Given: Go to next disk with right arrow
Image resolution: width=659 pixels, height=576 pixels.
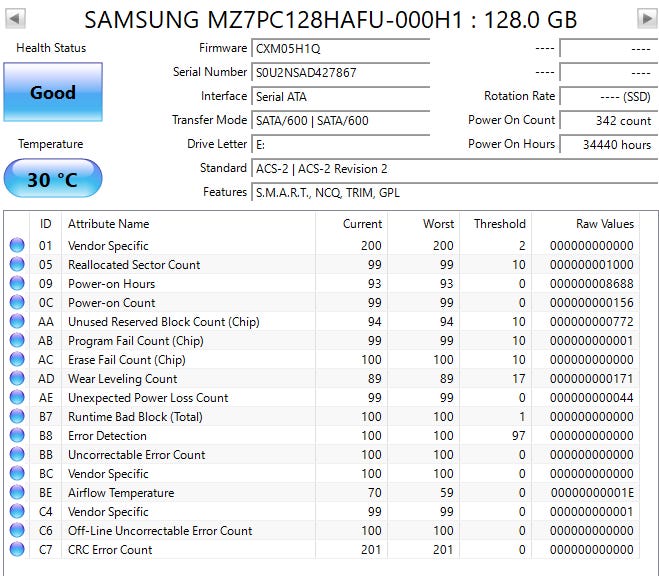Looking at the screenshot, I should point(647,18).
